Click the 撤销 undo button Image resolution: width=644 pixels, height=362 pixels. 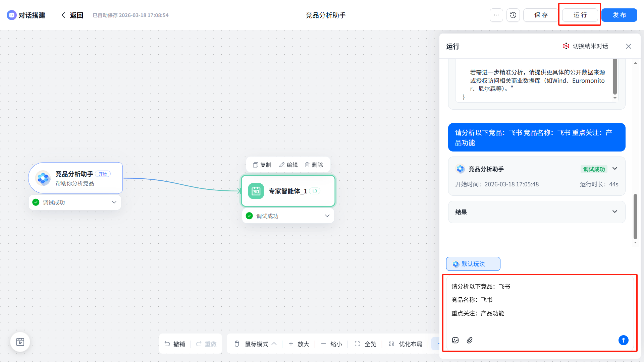tap(175, 344)
